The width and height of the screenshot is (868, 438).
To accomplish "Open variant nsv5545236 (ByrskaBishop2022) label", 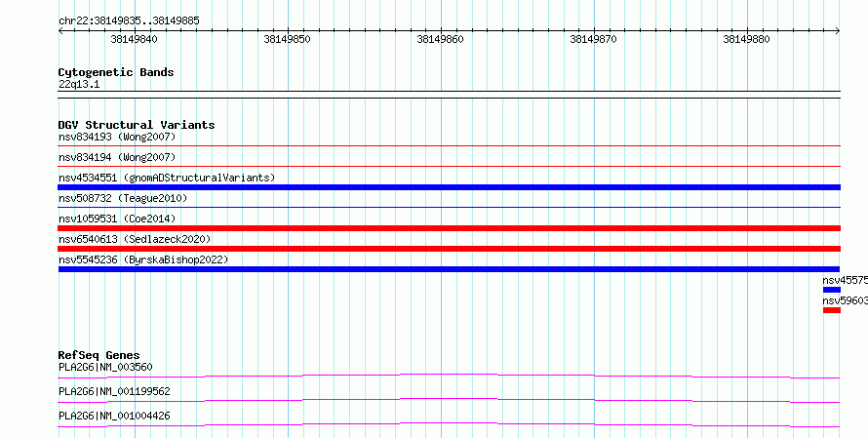I will click(143, 259).
